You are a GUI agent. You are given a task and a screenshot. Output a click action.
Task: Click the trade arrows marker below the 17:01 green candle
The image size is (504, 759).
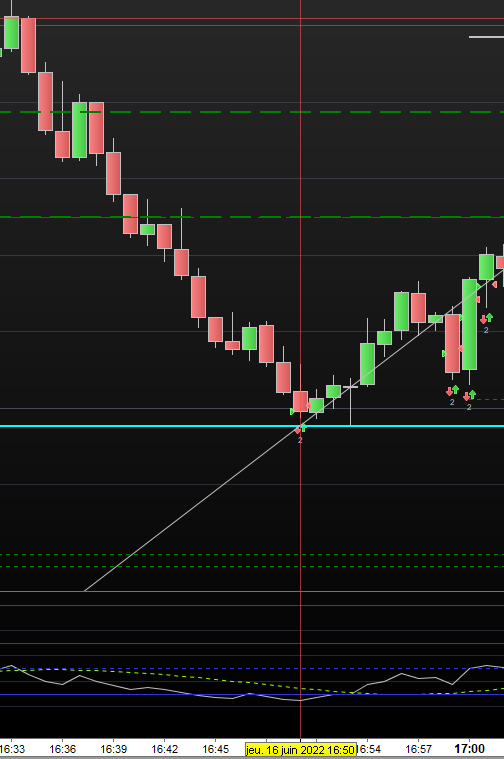point(486,319)
